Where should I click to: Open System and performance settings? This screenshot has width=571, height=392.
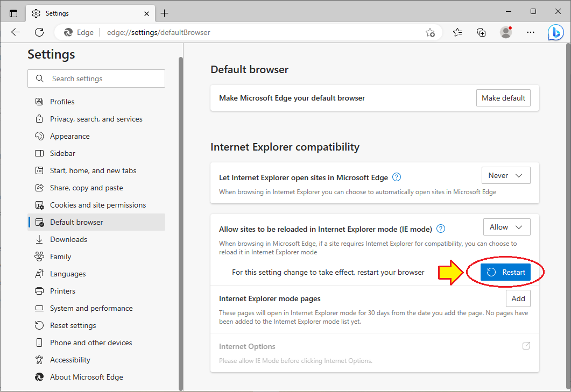(96, 308)
